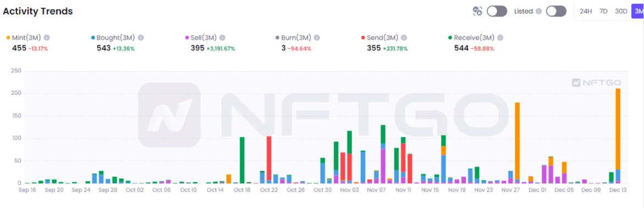Click the tall orange bar near Nov 27
The height and width of the screenshot is (208, 644).
coord(517,141)
